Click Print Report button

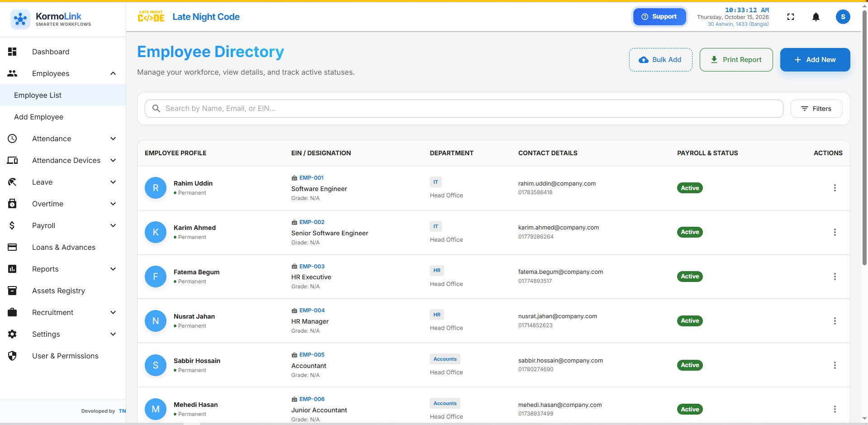click(x=736, y=60)
